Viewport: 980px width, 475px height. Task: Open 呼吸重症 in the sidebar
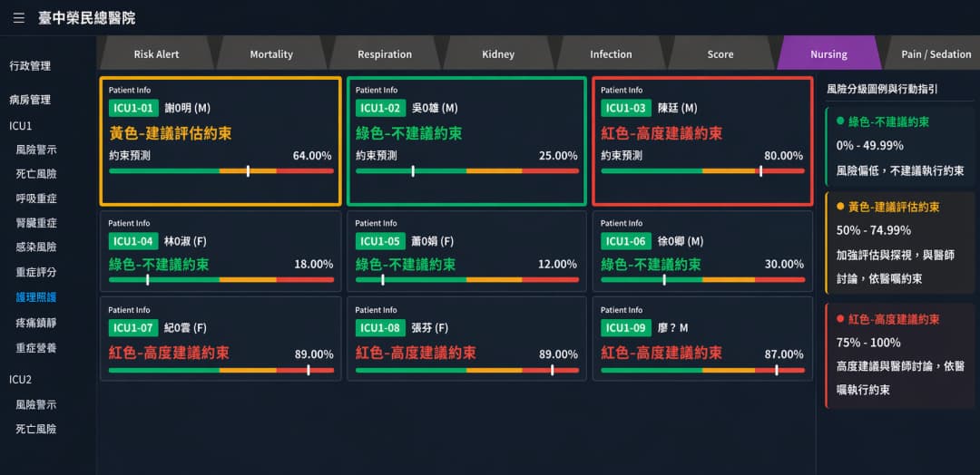(36, 199)
